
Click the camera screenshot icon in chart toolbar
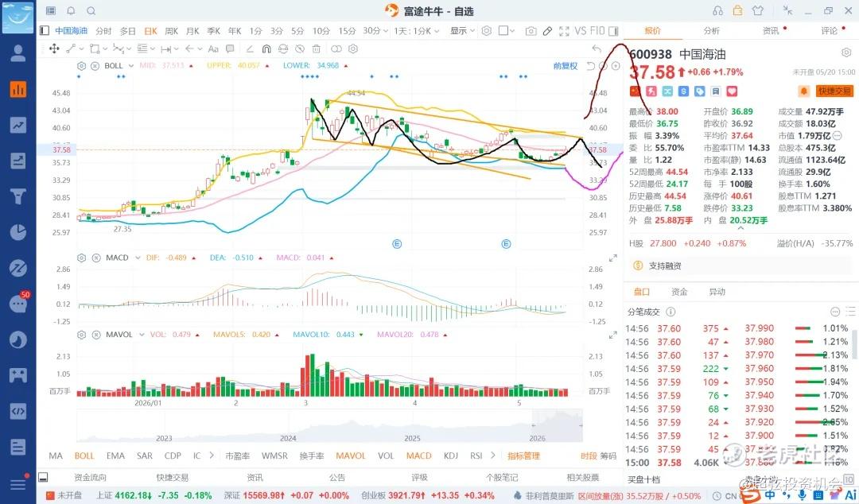[531, 31]
